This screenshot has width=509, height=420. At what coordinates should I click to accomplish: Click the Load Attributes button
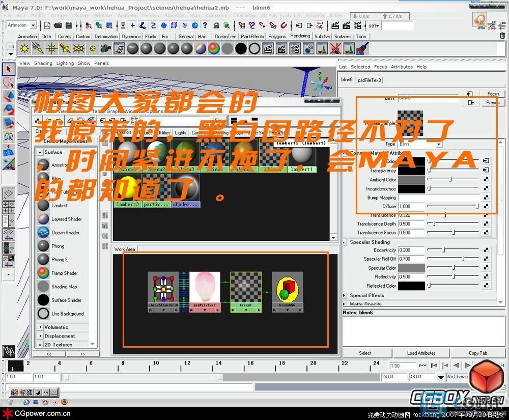(421, 353)
